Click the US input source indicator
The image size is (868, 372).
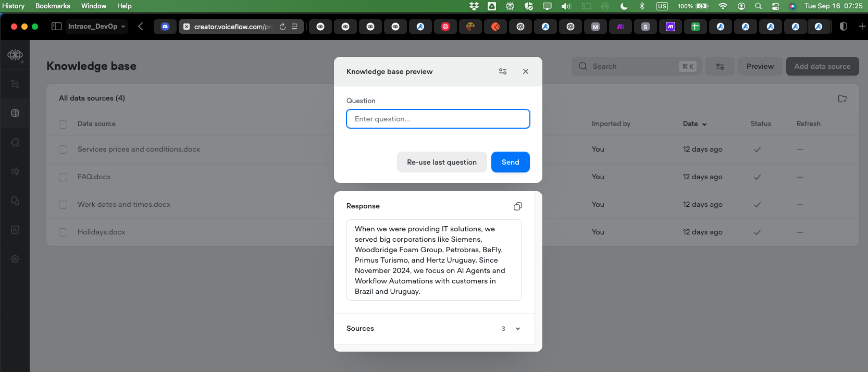(x=662, y=6)
